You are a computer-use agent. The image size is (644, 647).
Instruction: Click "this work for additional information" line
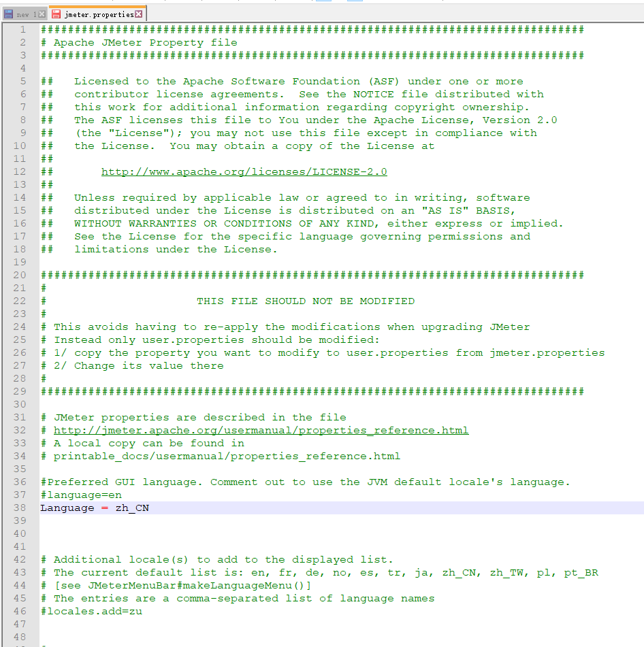click(302, 107)
